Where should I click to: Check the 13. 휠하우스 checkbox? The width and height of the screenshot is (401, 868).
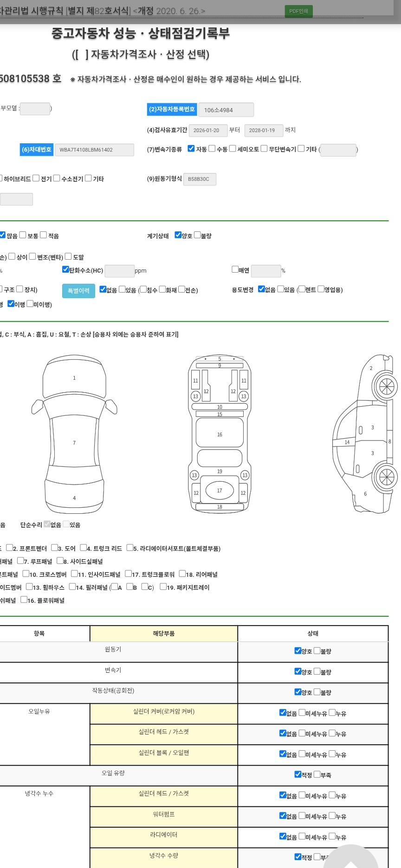(x=30, y=587)
